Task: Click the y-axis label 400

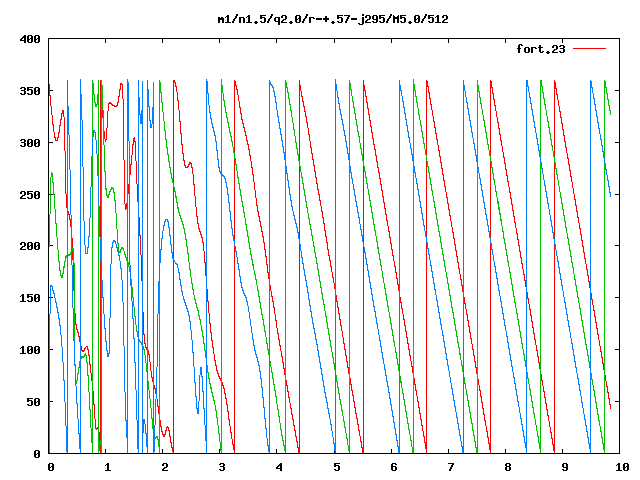Action: click(x=30, y=39)
